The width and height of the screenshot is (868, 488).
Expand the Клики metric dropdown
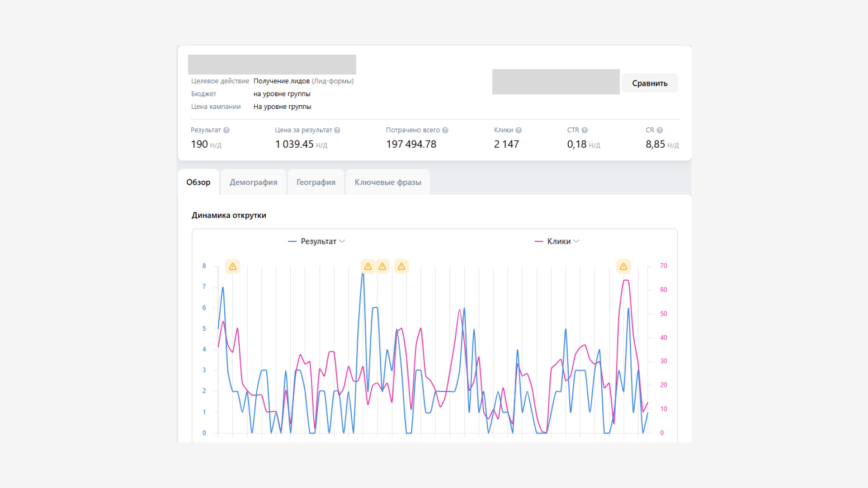click(x=576, y=241)
